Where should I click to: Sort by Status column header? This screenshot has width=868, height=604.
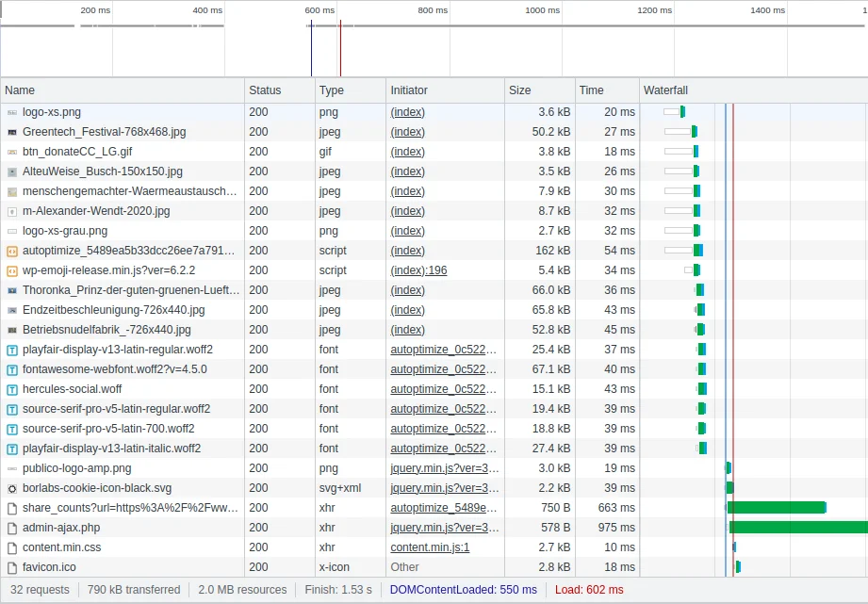265,90
